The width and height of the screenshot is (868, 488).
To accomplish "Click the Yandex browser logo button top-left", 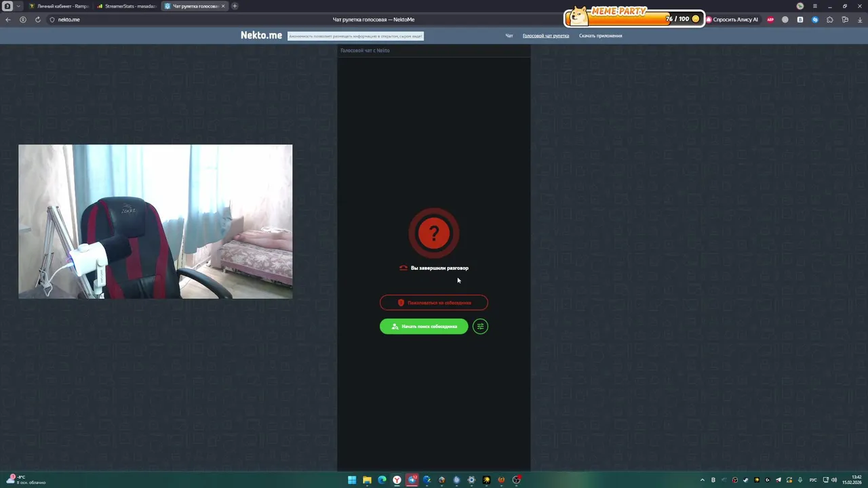I will coord(7,6).
